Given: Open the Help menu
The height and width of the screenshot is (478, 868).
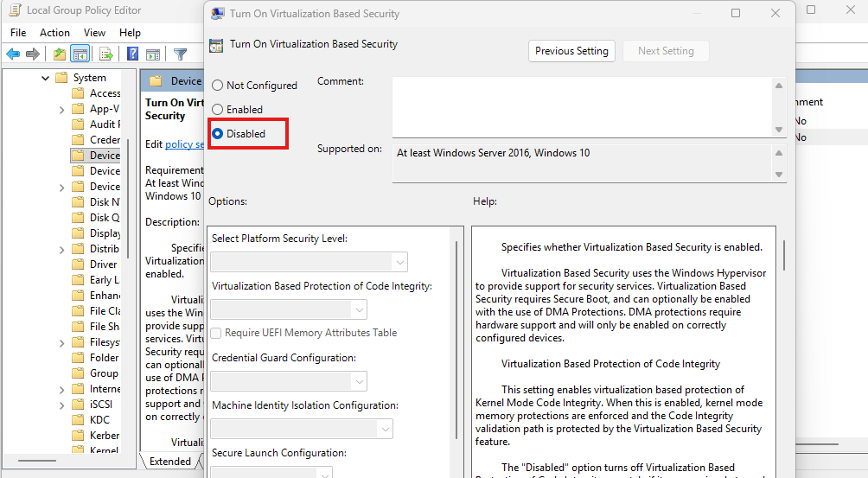Looking at the screenshot, I should pyautogui.click(x=130, y=33).
